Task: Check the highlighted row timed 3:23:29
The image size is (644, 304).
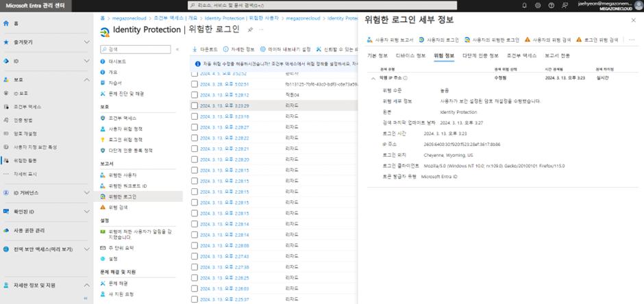Action: [195, 105]
